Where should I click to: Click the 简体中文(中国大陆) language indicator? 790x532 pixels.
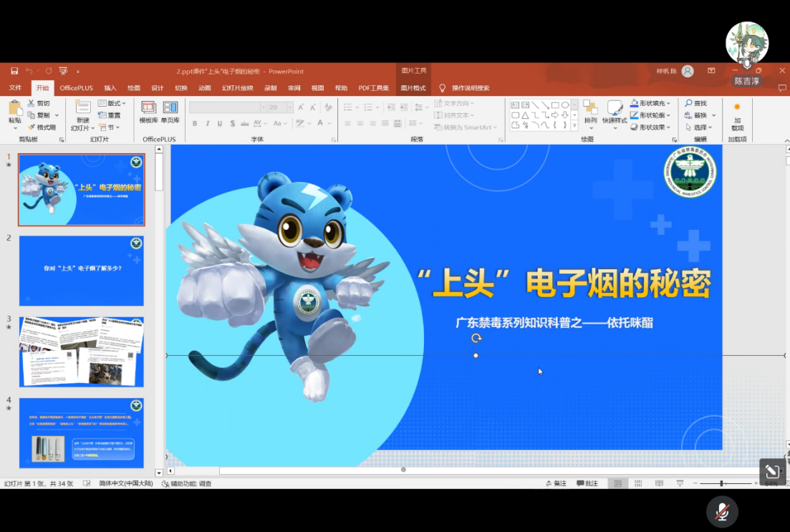pyautogui.click(x=126, y=483)
